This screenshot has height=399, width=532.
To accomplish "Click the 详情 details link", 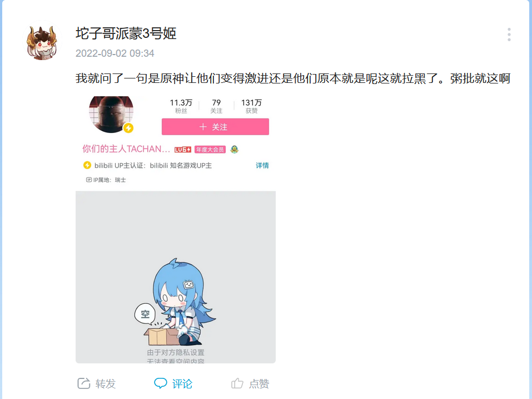I will coord(262,165).
